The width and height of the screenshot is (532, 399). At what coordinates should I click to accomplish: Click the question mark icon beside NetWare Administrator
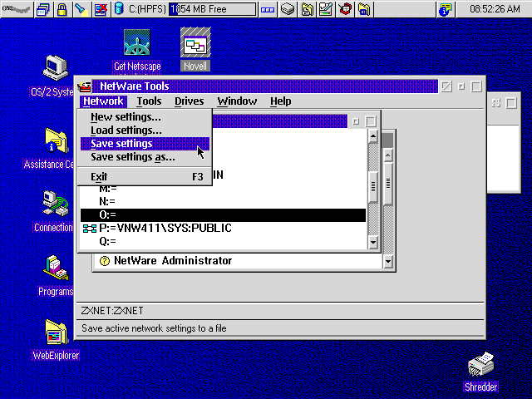tap(105, 261)
